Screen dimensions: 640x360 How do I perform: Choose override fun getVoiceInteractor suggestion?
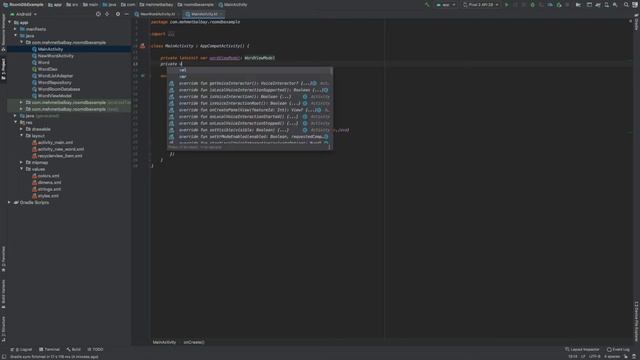click(x=250, y=83)
